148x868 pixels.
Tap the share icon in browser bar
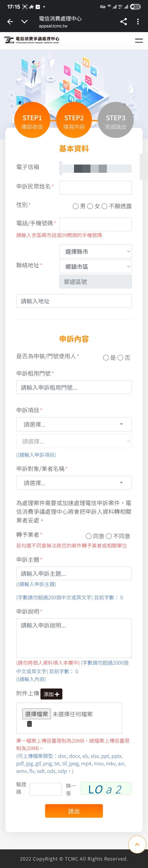pos(123,22)
